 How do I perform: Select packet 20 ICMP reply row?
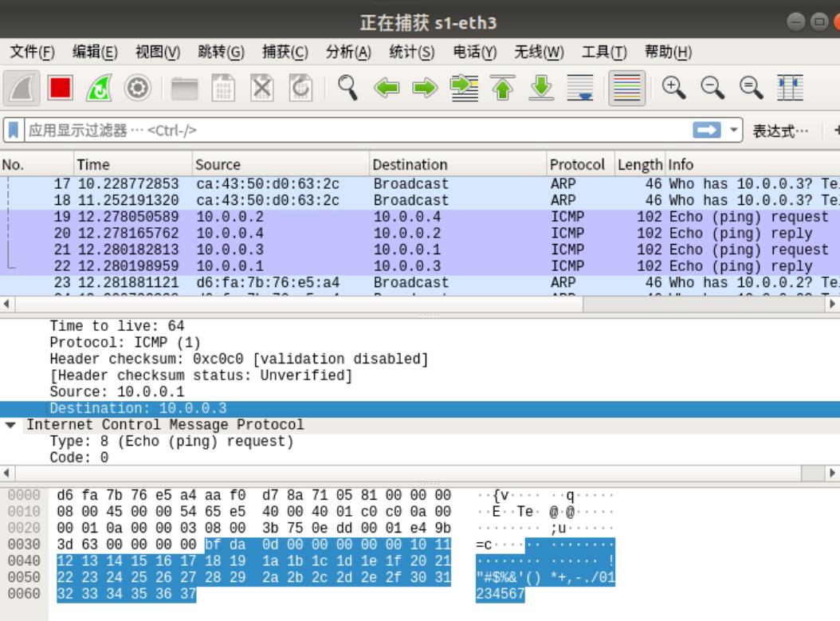[420, 233]
